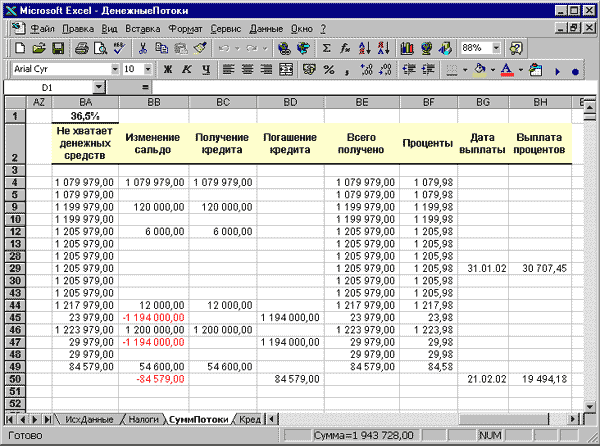
Task: Click the Merge and Center icon
Action: [x=286, y=70]
